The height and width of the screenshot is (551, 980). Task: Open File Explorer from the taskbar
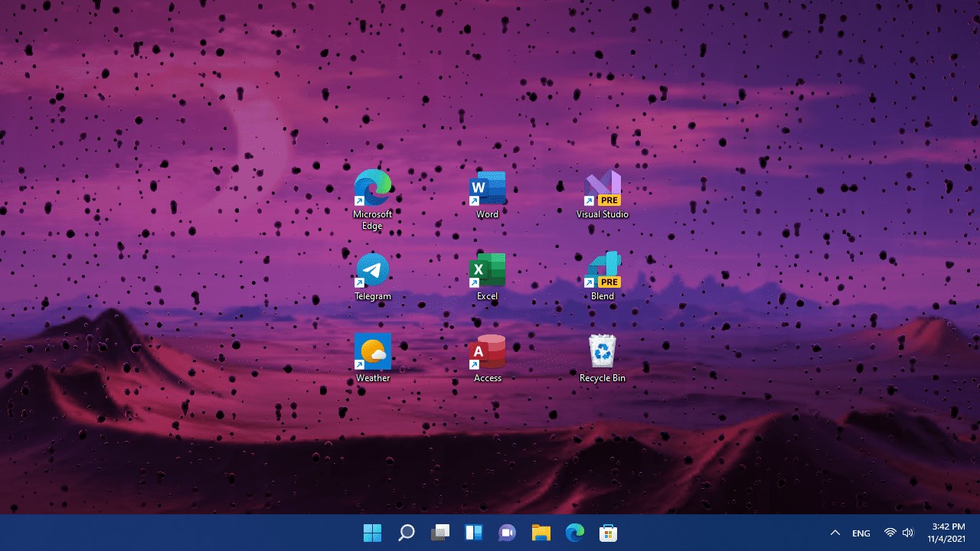pos(541,533)
